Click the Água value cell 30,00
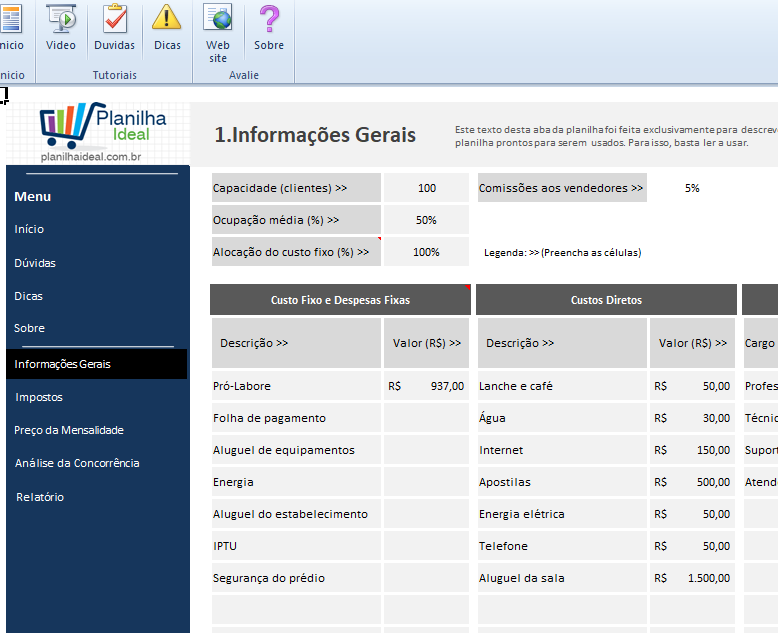Screen dimensions: 778x633 pyautogui.click(x=692, y=418)
